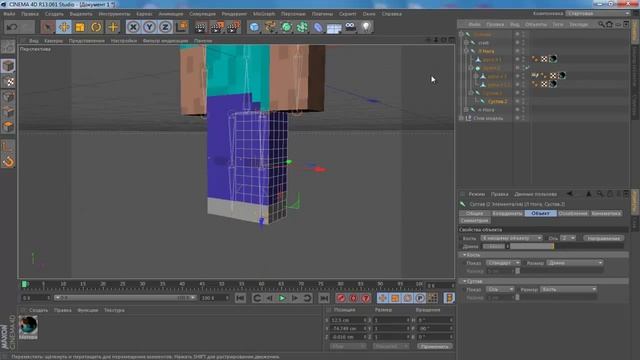Open the Файл menu in the main menu bar
This screenshot has width=640, height=360.
tap(9, 14)
